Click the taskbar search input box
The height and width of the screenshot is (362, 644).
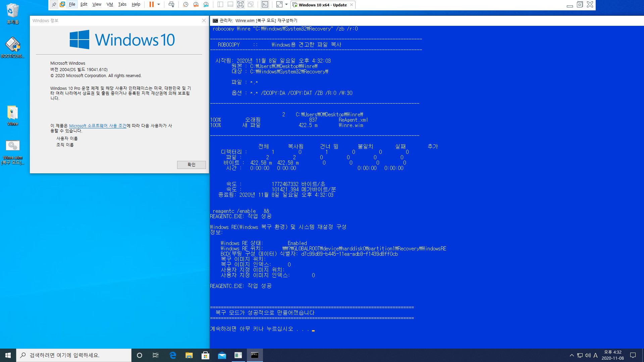[x=74, y=355]
